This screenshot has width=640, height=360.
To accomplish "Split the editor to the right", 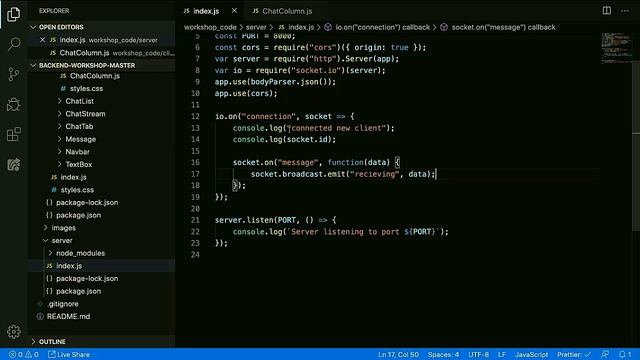I will point(607,11).
